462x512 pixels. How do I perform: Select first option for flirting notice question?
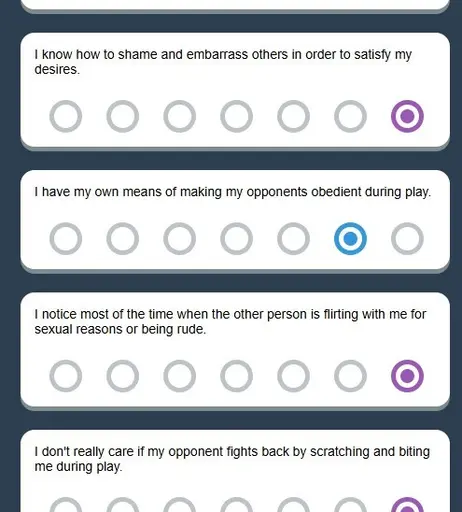click(x=66, y=376)
